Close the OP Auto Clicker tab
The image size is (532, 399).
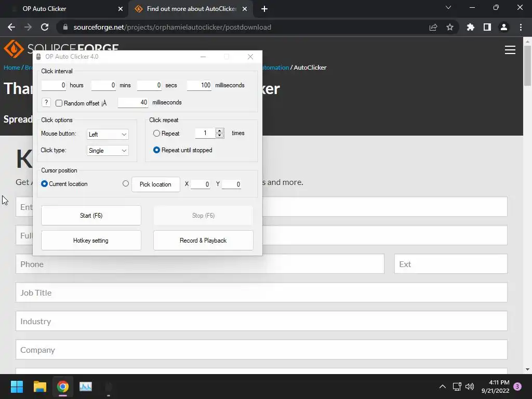120,9
